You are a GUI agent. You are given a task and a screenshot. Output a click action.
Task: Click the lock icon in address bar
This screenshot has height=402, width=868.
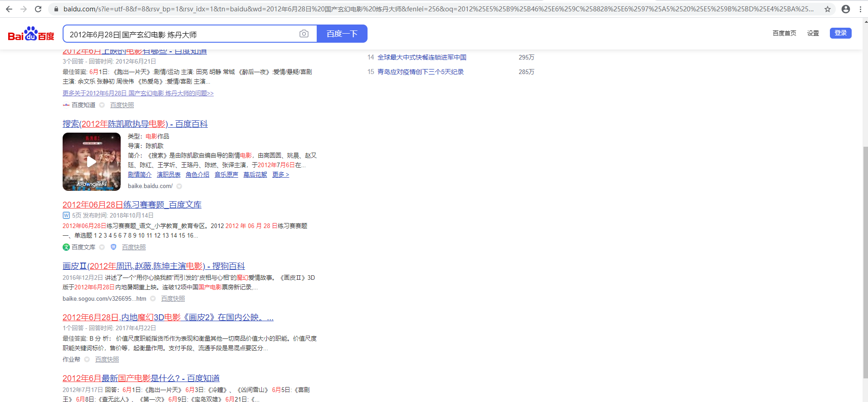click(56, 9)
